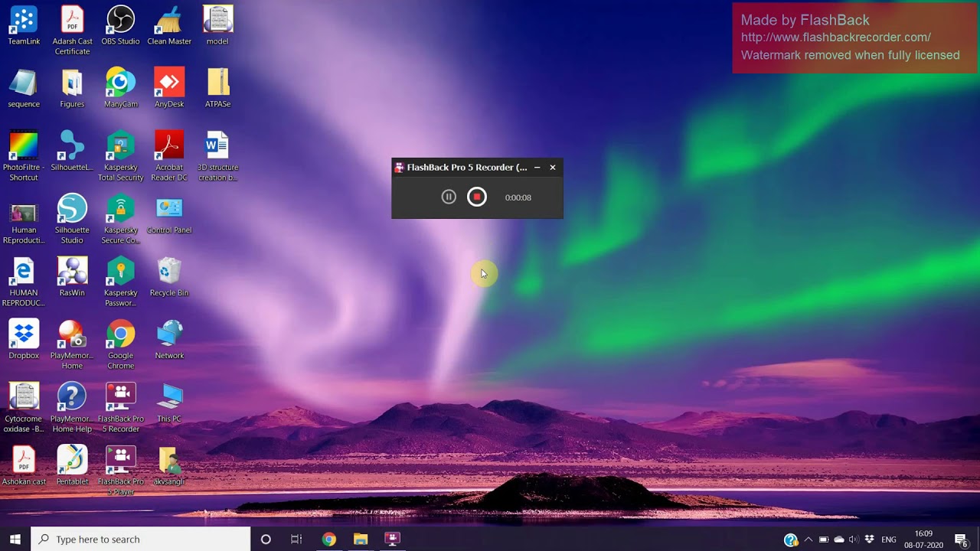
Task: Open Cortana from the taskbar
Action: (266, 539)
